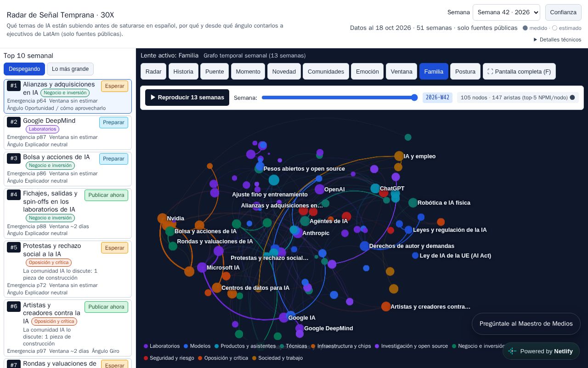Image resolution: width=588 pixels, height=368 pixels.
Task: Click Publicar ahora on Artistas y creadores card
Action: (106, 307)
